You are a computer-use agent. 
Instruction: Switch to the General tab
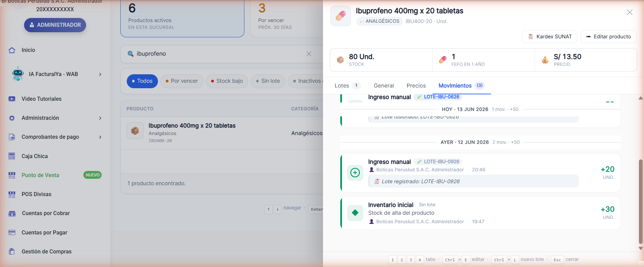(384, 86)
